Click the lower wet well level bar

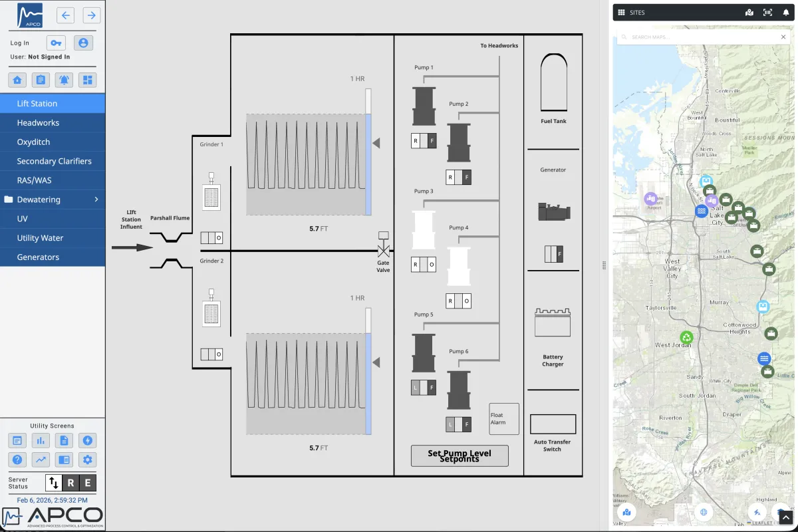[368, 372]
